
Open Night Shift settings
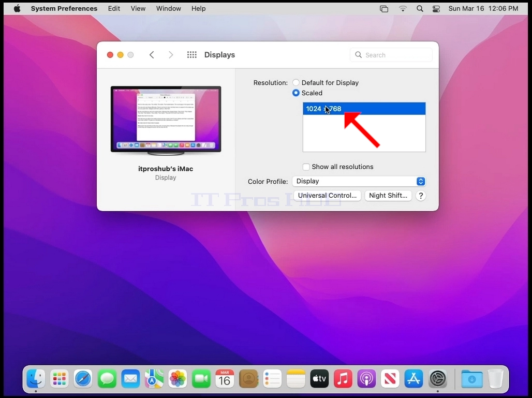tap(388, 196)
